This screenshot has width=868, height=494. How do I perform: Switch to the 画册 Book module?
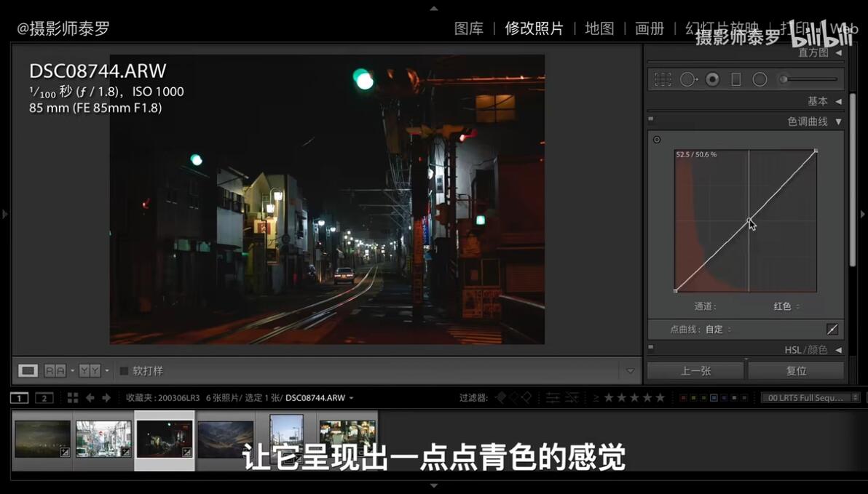click(x=650, y=28)
